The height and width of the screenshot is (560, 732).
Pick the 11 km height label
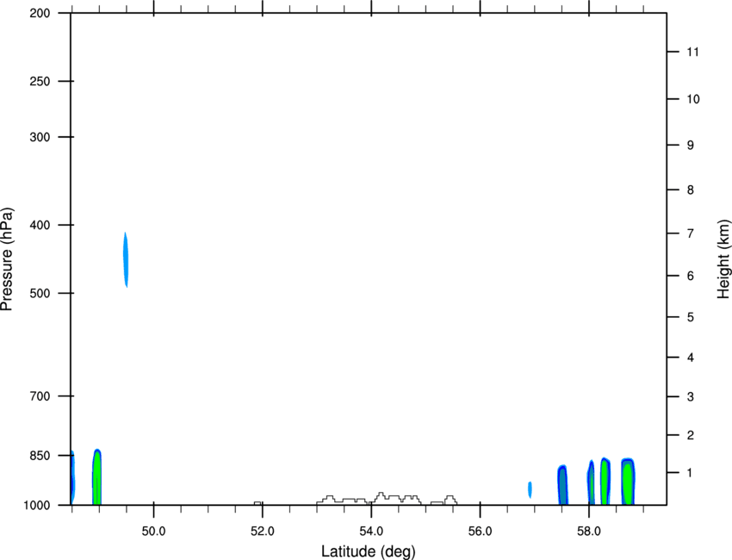[x=692, y=52]
